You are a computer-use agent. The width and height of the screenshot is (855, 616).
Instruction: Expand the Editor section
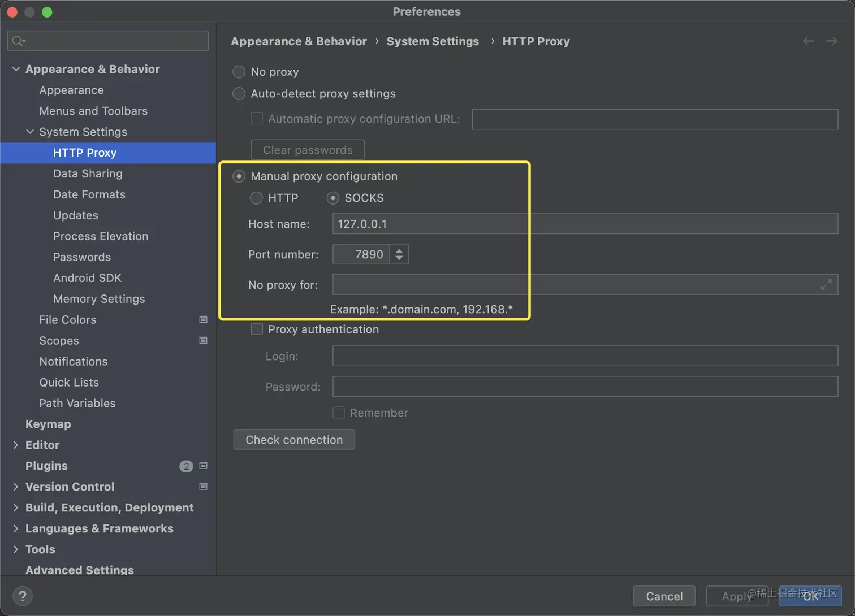point(16,445)
